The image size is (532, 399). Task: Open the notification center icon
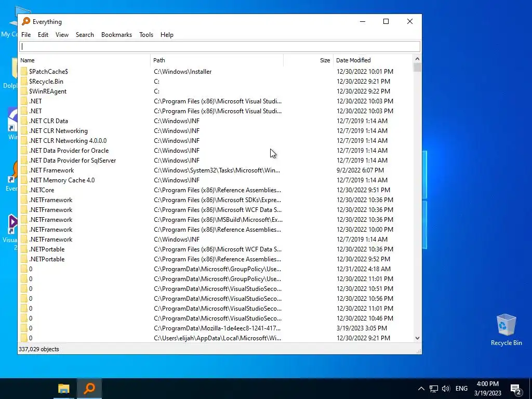(x=516, y=390)
